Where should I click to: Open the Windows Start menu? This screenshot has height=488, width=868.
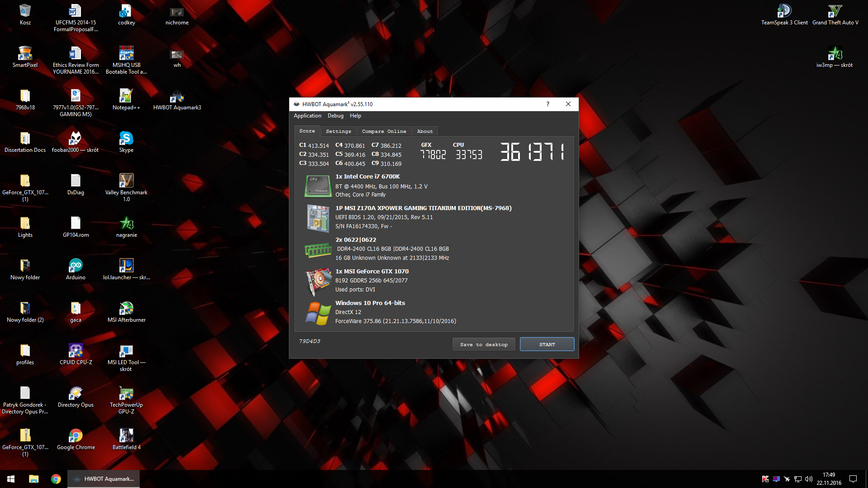click(x=11, y=479)
